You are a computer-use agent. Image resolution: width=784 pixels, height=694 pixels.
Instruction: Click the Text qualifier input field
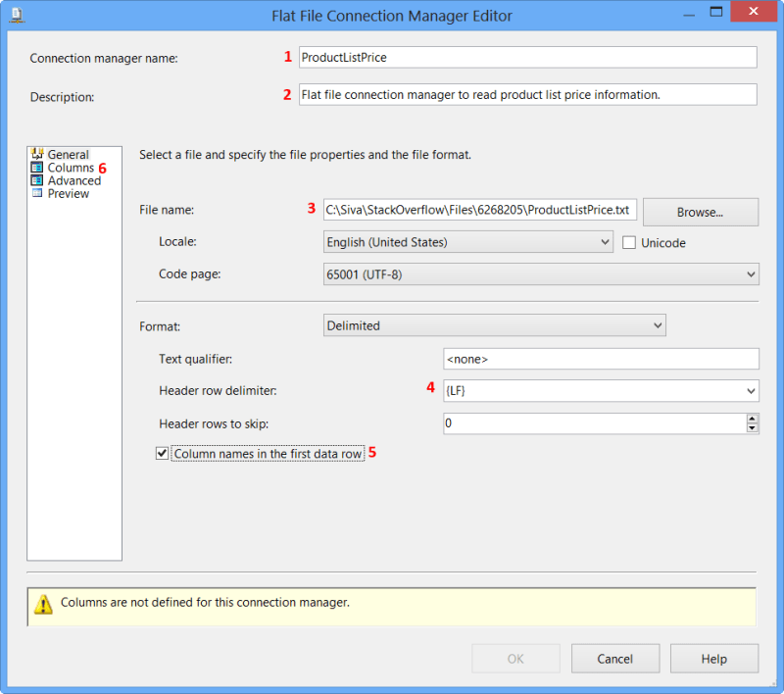(602, 358)
